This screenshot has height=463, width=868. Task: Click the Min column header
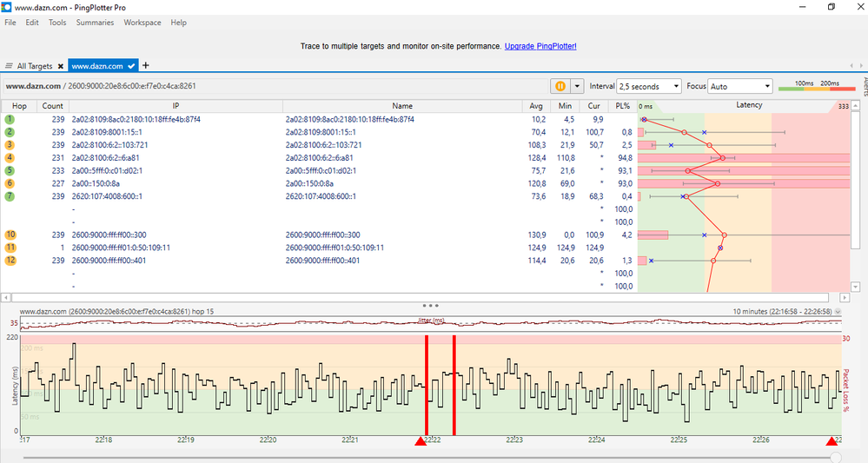click(x=565, y=106)
